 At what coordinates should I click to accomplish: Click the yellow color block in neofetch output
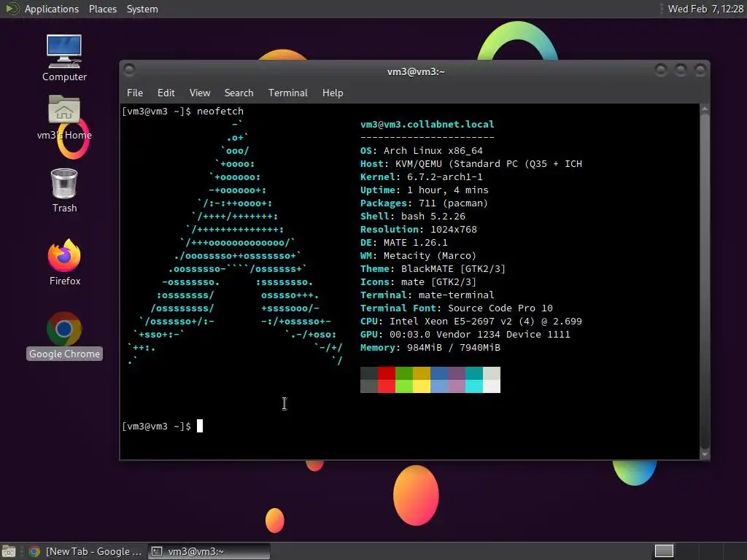tap(422, 386)
